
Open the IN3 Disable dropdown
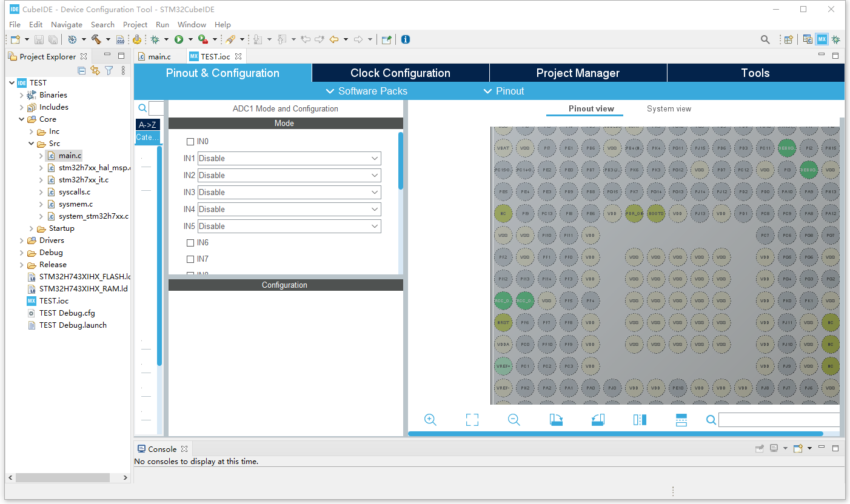coord(289,193)
